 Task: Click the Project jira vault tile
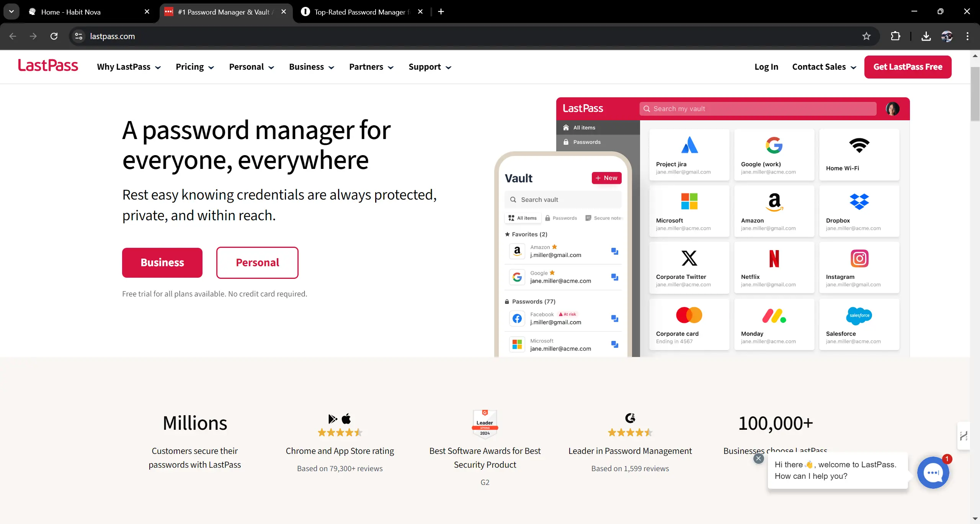(x=689, y=154)
